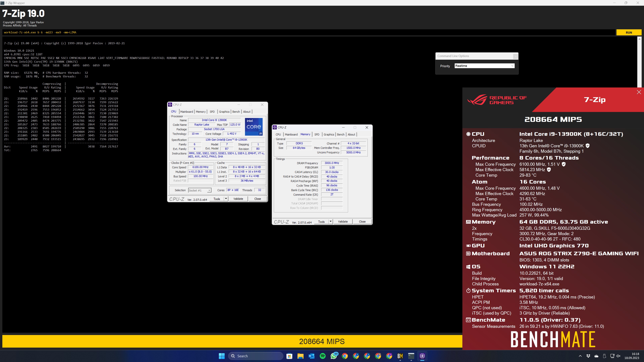Switch to Mainboard tab in CPU-Z processor window
This screenshot has height=362, width=644.
click(186, 112)
